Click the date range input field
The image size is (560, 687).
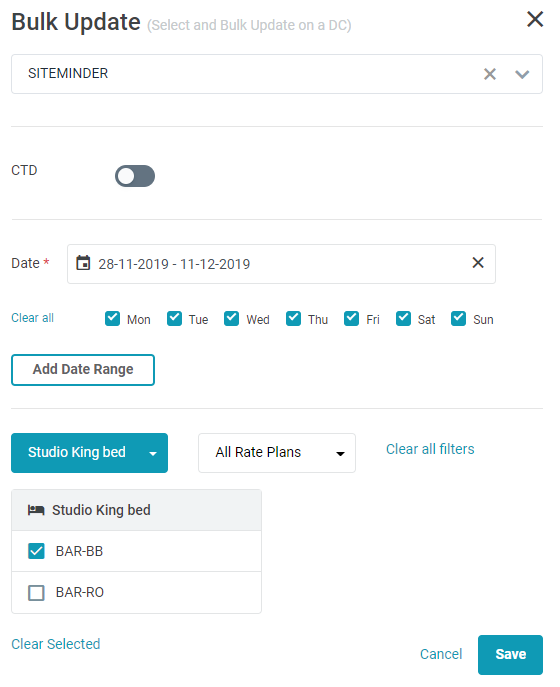pos(281,264)
